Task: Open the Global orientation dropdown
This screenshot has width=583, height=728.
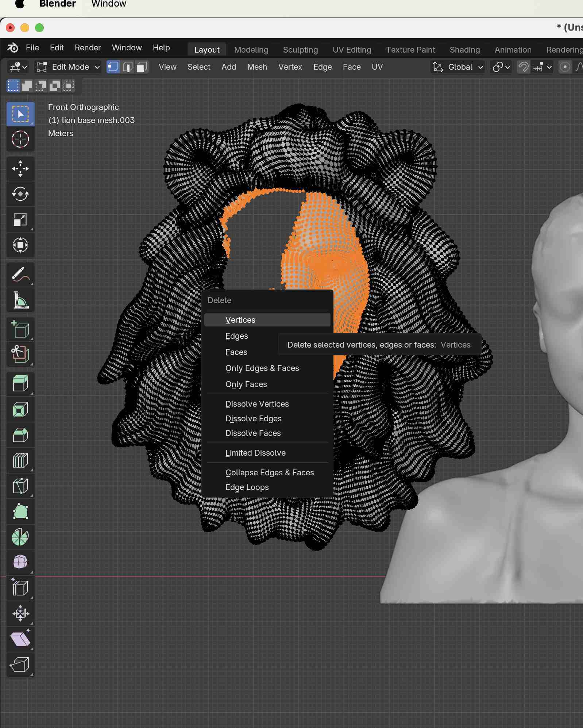Action: [x=458, y=67]
